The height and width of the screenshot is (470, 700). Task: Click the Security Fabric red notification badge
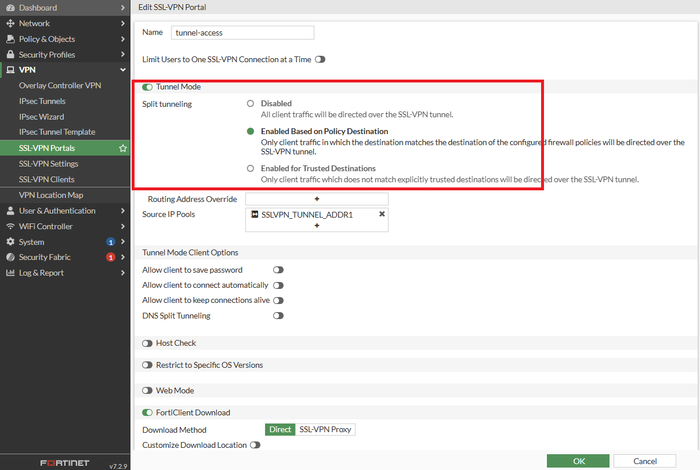click(110, 257)
